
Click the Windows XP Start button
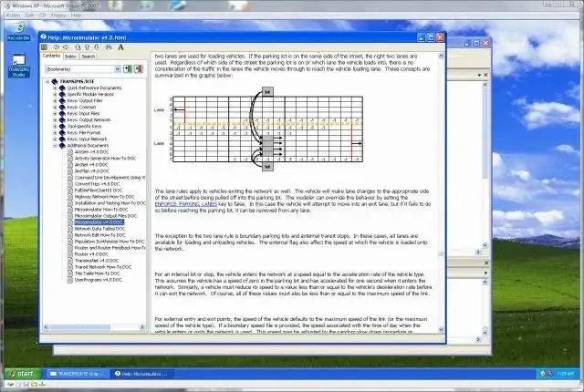tap(22, 374)
